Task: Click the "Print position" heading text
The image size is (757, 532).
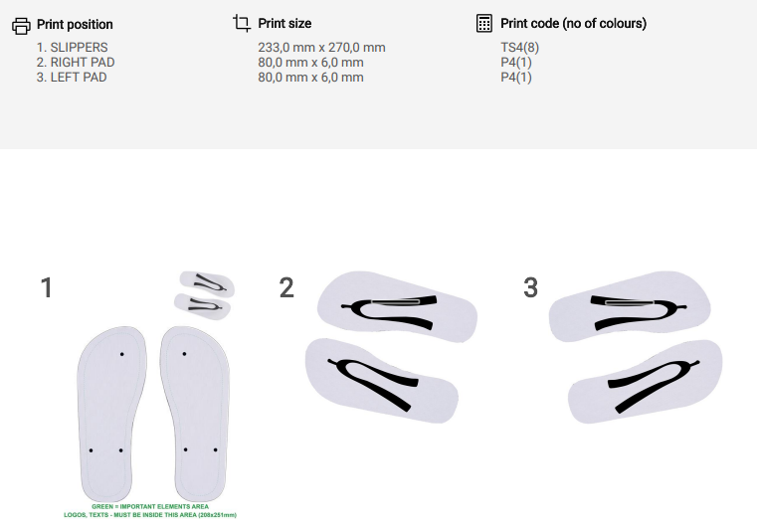Action: [75, 24]
